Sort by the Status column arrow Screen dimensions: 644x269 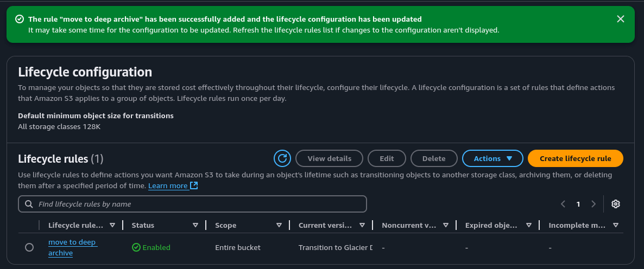(195, 225)
